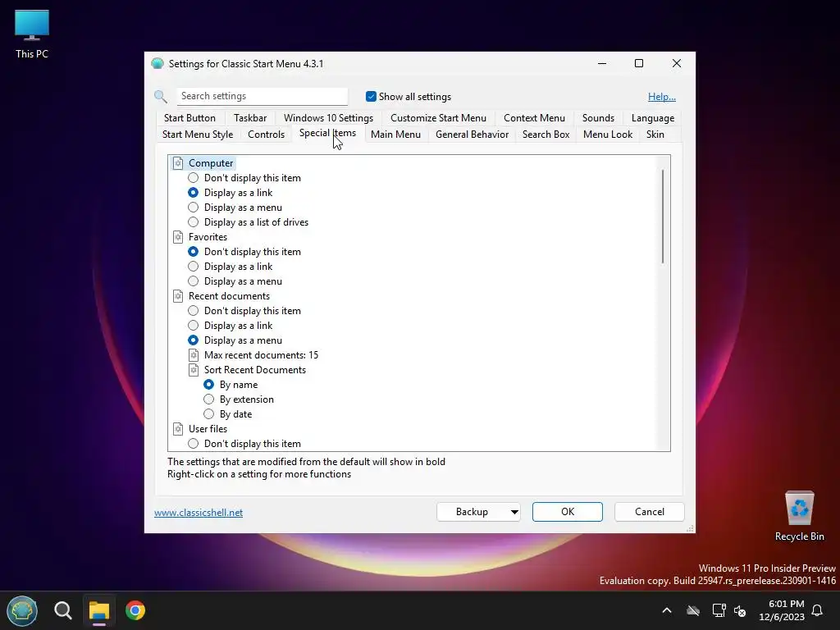840x630 pixels.
Task: Open the notifications bell icon
Action: [x=818, y=610]
